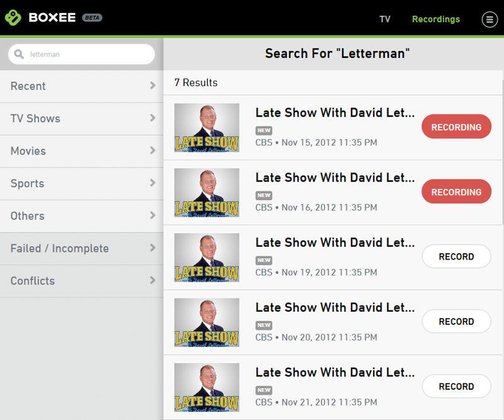Open the Nov 16 Late Show title

coord(335,178)
